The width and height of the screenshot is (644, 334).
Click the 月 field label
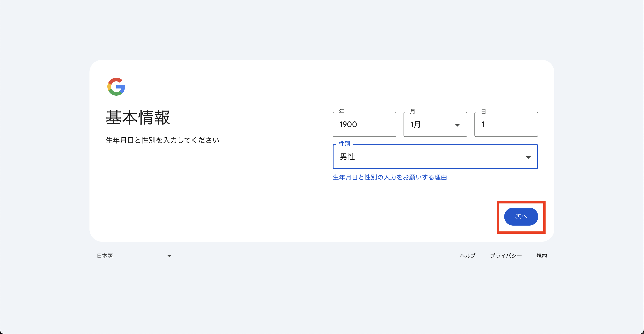412,111
